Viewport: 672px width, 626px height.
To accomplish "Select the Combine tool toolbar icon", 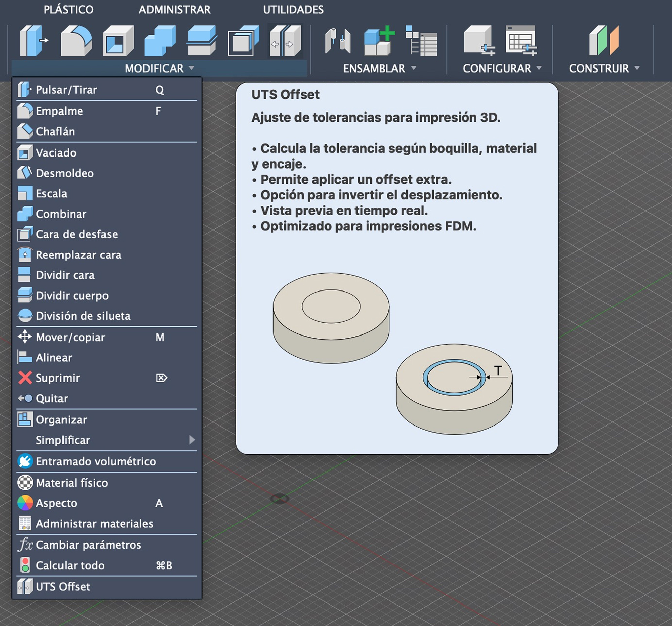I will point(160,41).
